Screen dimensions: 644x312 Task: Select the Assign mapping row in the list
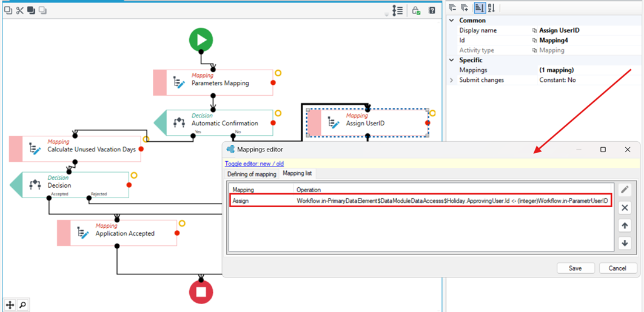[421, 201]
